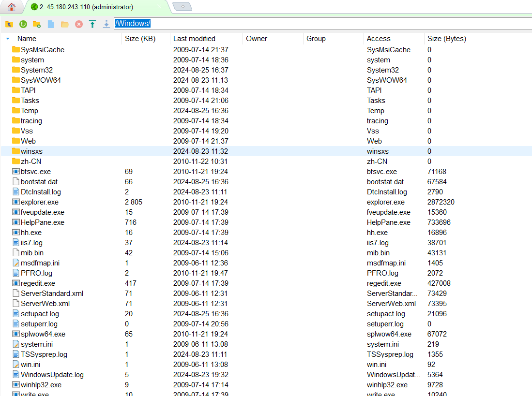532x396 pixels.
Task: Upload files with the green up-arrow icon
Action: pos(92,24)
